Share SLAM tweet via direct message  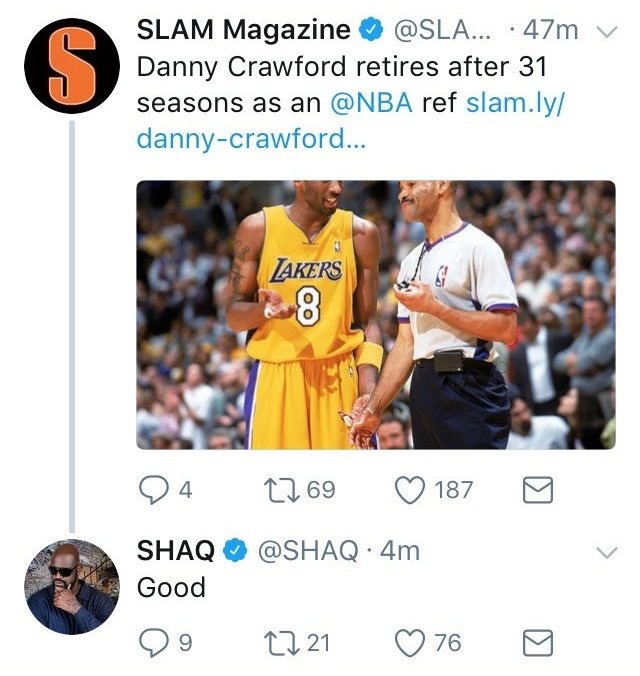click(538, 490)
